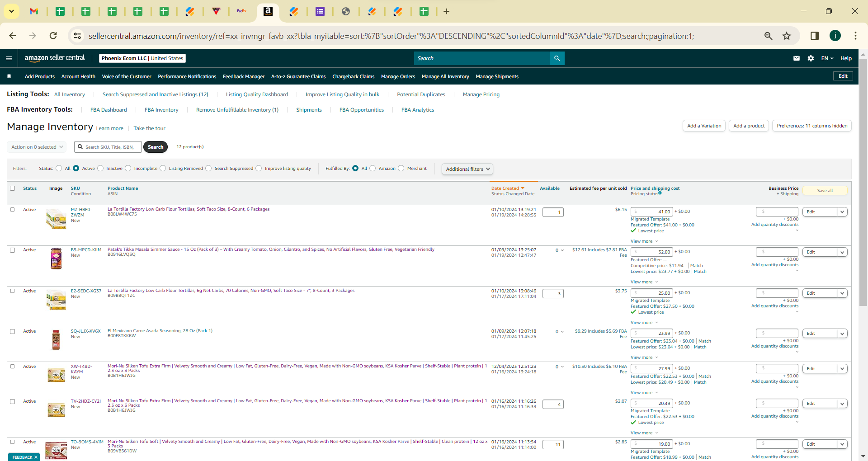Go to Feedback Manager
868x461 pixels.
point(244,76)
